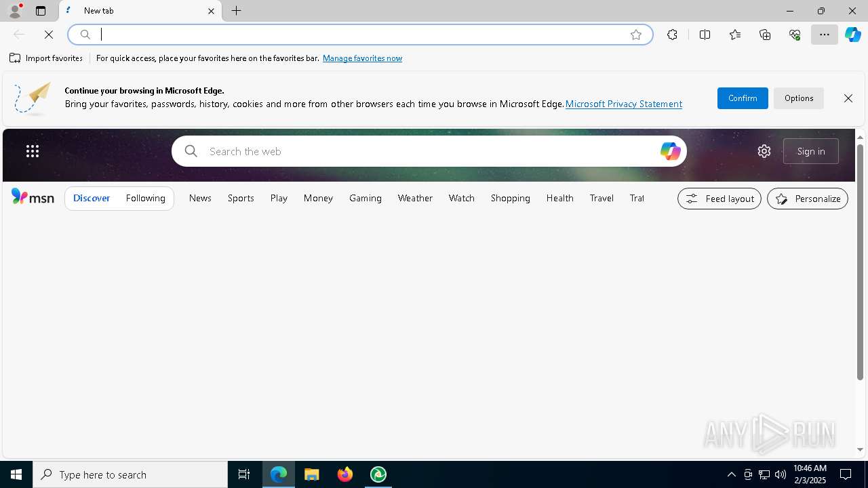This screenshot has width=868, height=488.
Task: Click Type here to search box
Action: [130, 474]
